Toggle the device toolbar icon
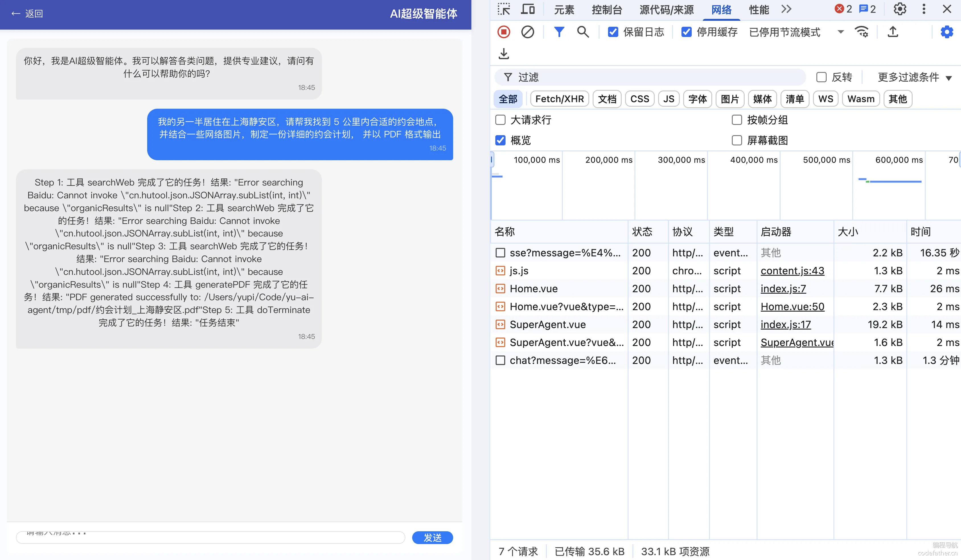Screen dimensions: 961x560 (x=528, y=9)
